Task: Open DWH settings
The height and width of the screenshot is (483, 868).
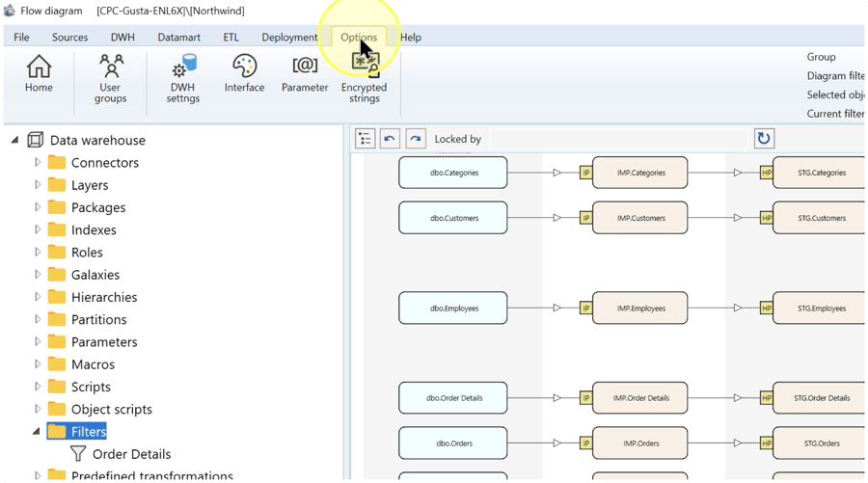Action: click(182, 78)
